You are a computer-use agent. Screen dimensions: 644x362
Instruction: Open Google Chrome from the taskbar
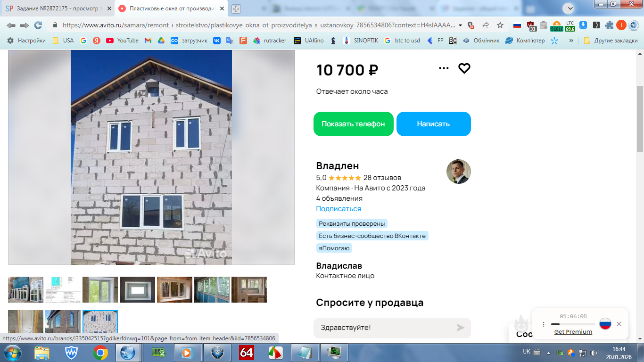pos(100,353)
